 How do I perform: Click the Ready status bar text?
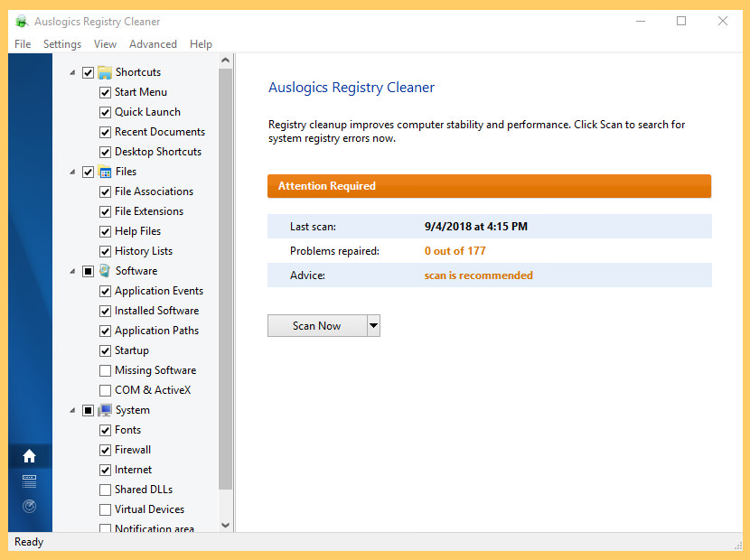pyautogui.click(x=29, y=542)
